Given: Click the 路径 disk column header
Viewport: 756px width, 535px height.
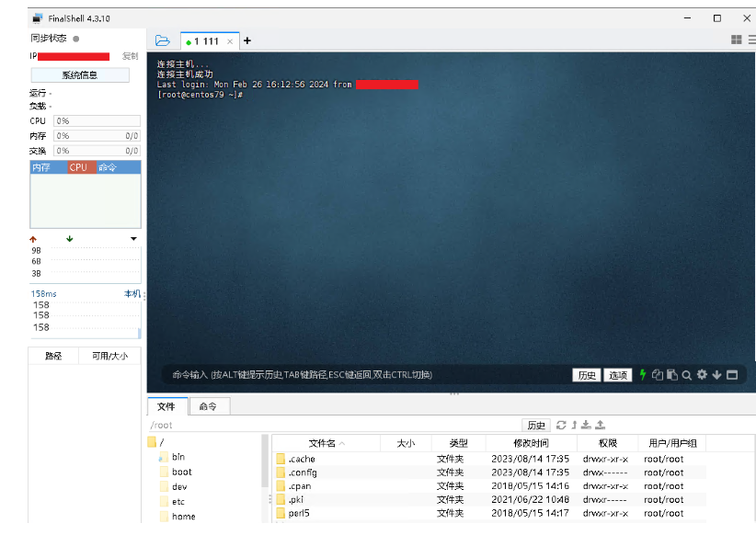Looking at the screenshot, I should (53, 356).
